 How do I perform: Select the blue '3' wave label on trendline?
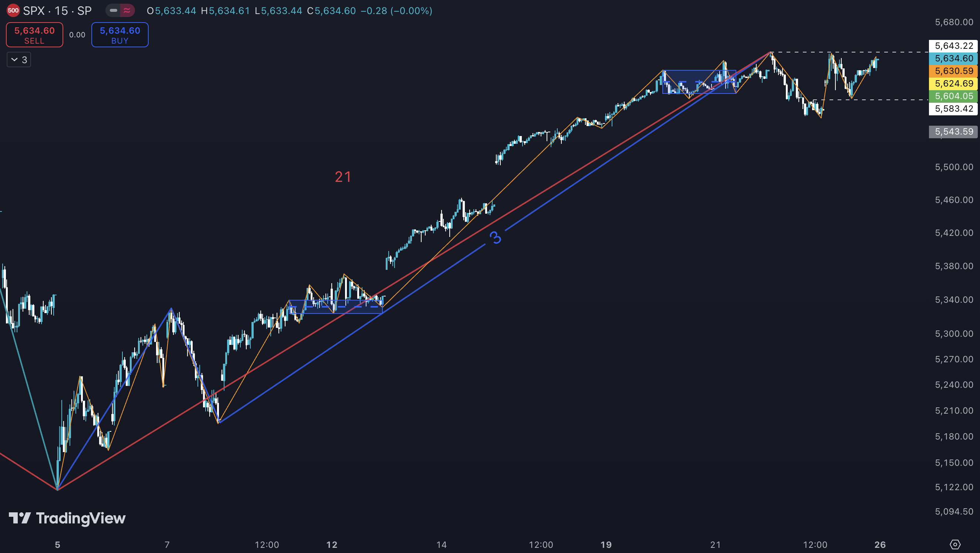[x=495, y=238]
